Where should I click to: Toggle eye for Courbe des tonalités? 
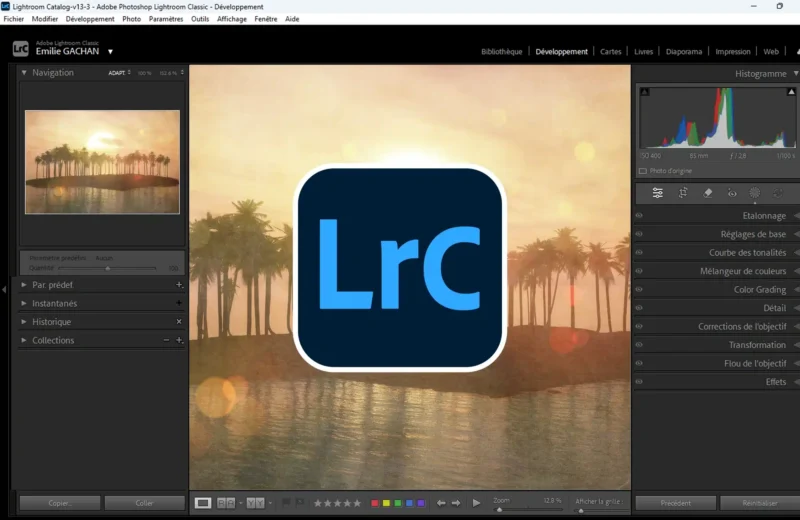[639, 252]
